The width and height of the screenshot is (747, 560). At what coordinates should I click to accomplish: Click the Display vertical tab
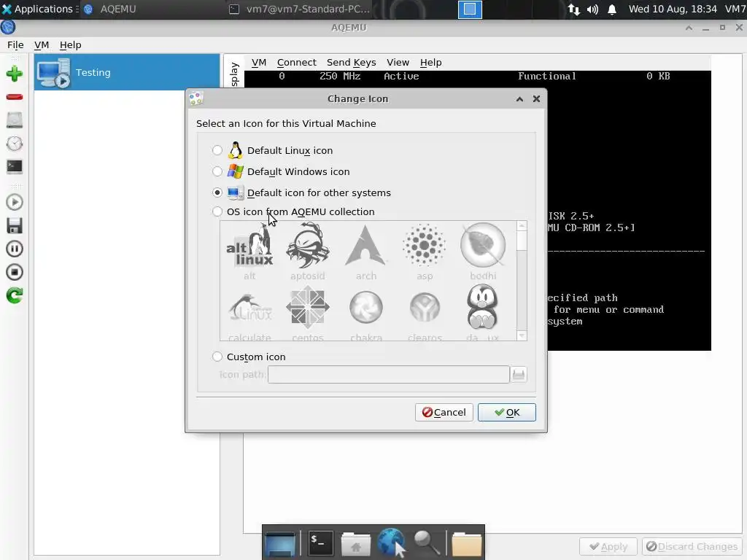pyautogui.click(x=234, y=72)
